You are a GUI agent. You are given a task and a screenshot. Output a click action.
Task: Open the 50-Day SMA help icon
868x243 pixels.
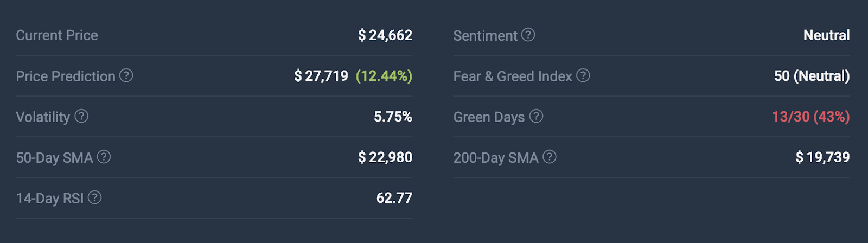click(104, 157)
